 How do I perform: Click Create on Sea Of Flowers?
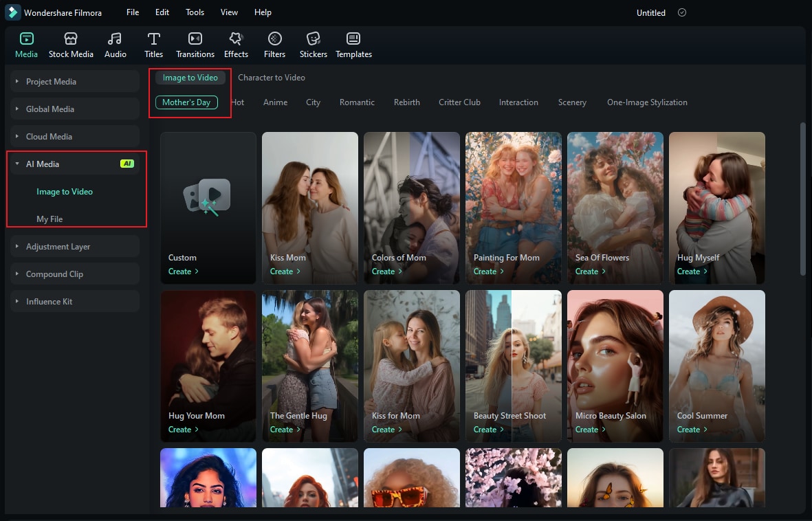click(590, 271)
